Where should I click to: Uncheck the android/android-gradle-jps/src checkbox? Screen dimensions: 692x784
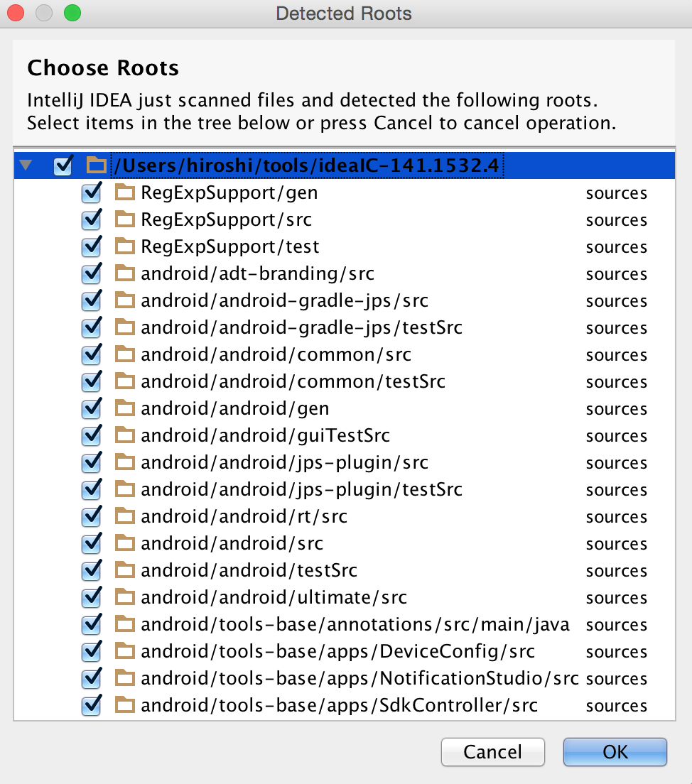[x=92, y=300]
